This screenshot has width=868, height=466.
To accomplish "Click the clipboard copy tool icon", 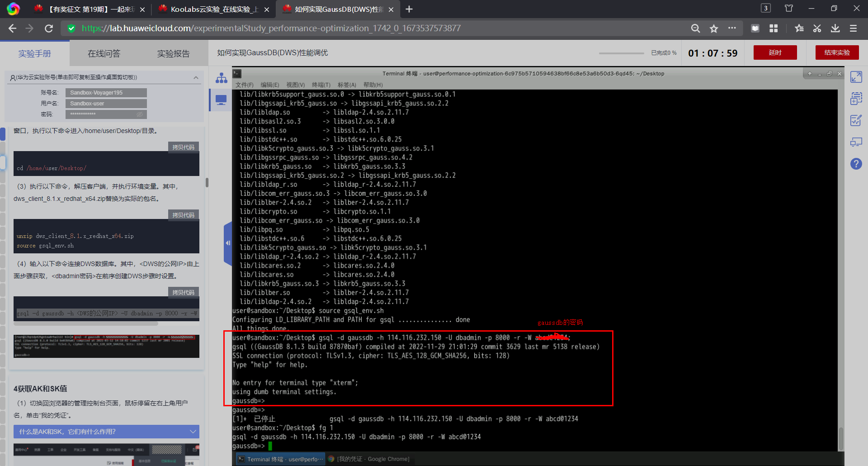I will (x=856, y=98).
